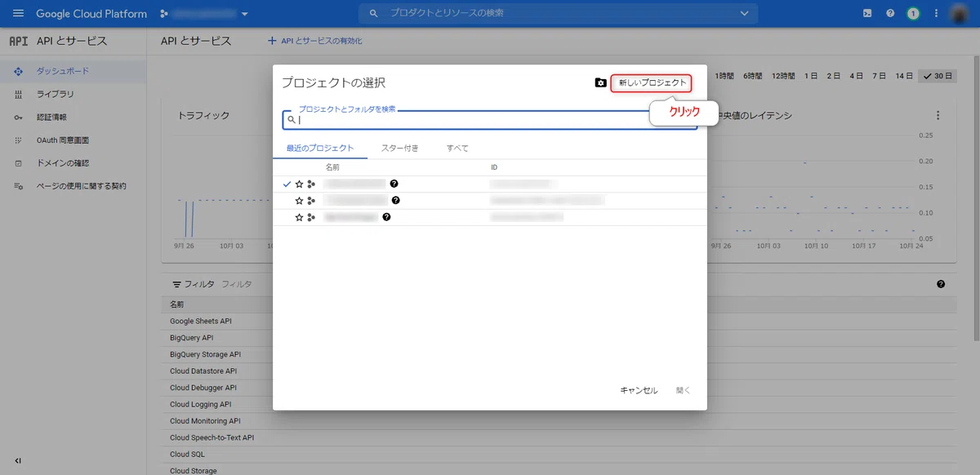Collapse the sidebar with the bottom arrow

click(18, 461)
